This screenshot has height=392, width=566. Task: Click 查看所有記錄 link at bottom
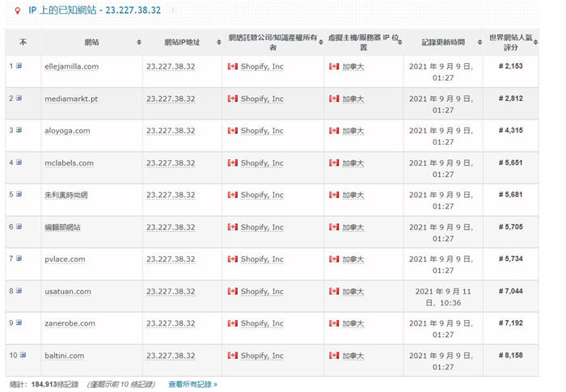(x=192, y=384)
